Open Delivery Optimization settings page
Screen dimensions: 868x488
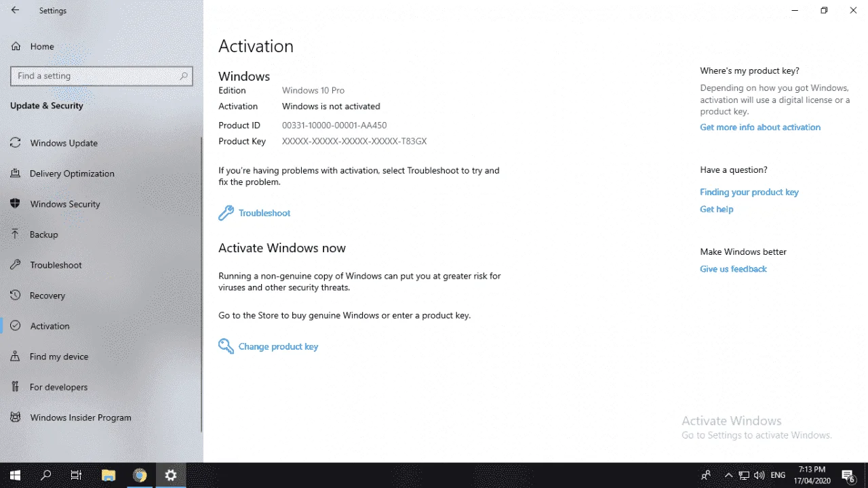72,174
